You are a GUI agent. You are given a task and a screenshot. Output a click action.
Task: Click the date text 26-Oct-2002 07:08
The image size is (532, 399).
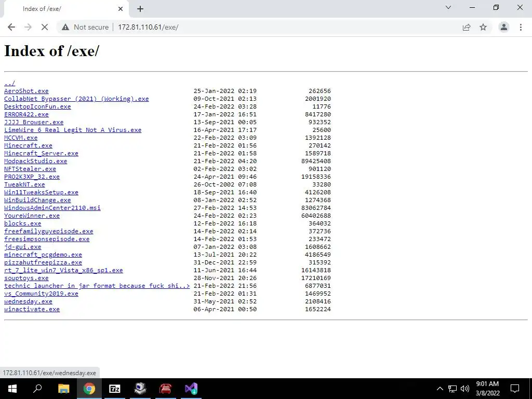click(225, 184)
